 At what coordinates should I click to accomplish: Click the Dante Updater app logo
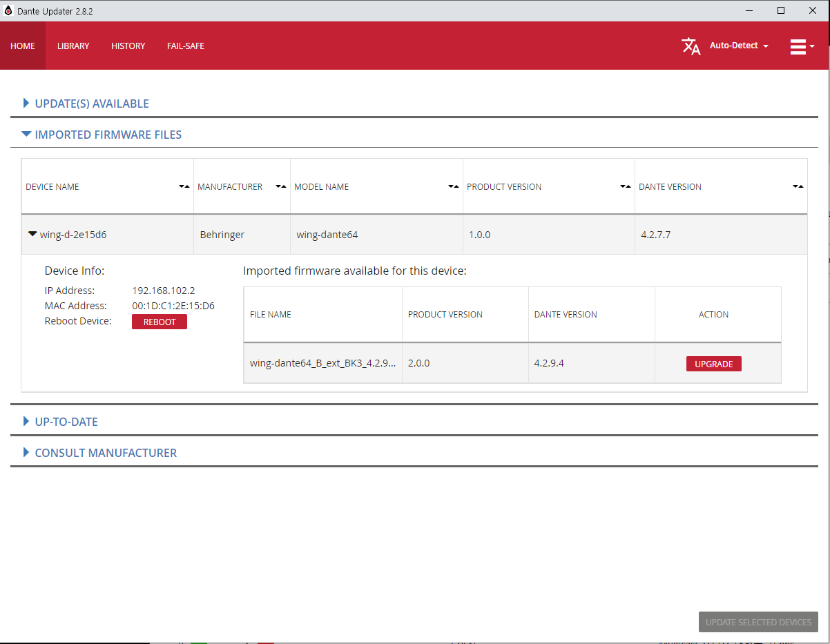(8, 10)
